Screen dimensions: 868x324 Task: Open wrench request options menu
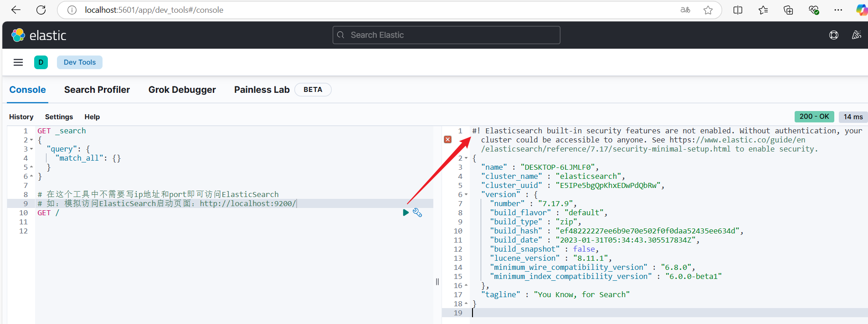(x=417, y=213)
